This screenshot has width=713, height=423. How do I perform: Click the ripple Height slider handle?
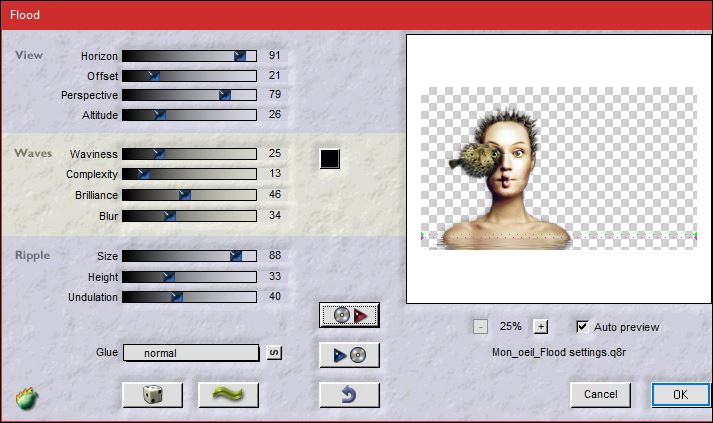[x=168, y=277]
